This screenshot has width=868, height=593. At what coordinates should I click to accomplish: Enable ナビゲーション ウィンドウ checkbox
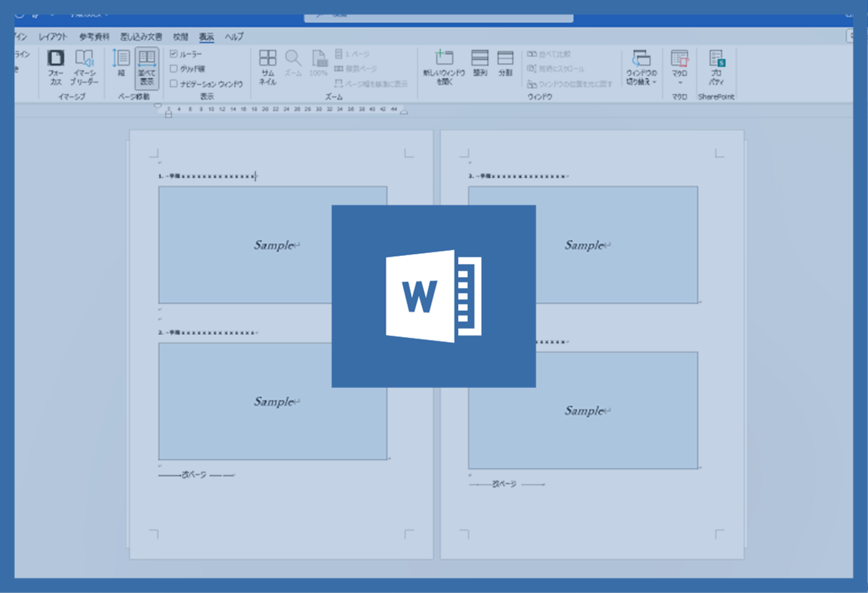tap(174, 84)
